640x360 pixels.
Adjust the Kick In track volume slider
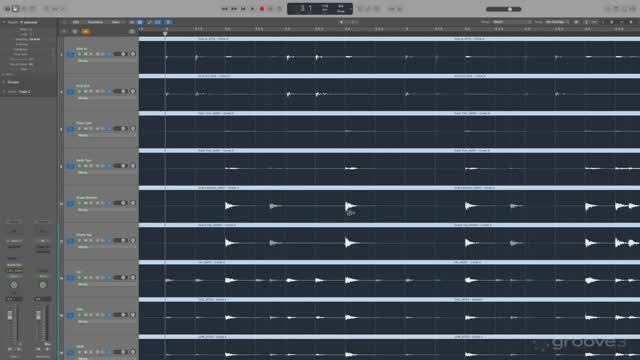pyautogui.click(x=121, y=54)
